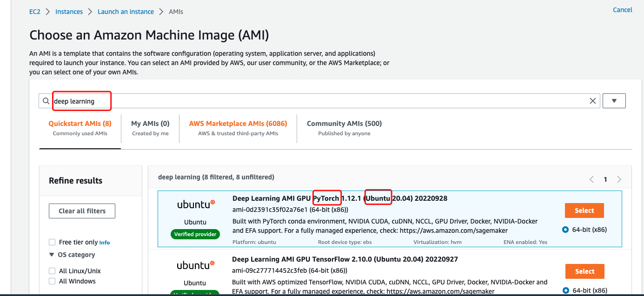Open EC2 breadcrumb link
The image size is (644, 296).
point(35,12)
